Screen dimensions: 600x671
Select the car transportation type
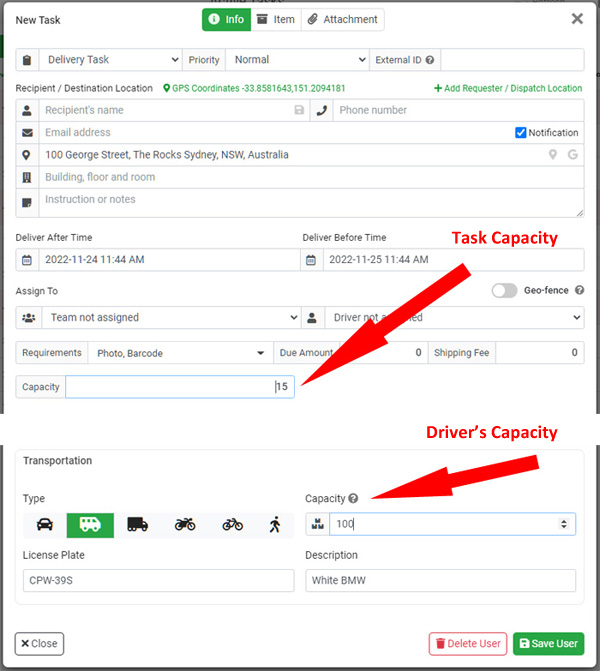click(45, 525)
